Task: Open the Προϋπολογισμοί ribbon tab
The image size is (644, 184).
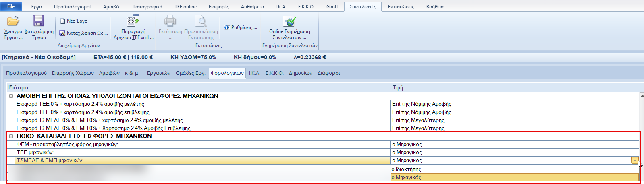Action: point(72,7)
